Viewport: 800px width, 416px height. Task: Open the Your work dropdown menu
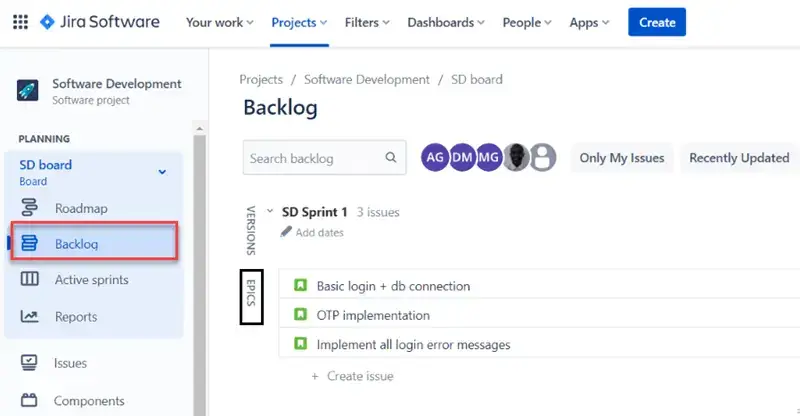[x=219, y=22]
